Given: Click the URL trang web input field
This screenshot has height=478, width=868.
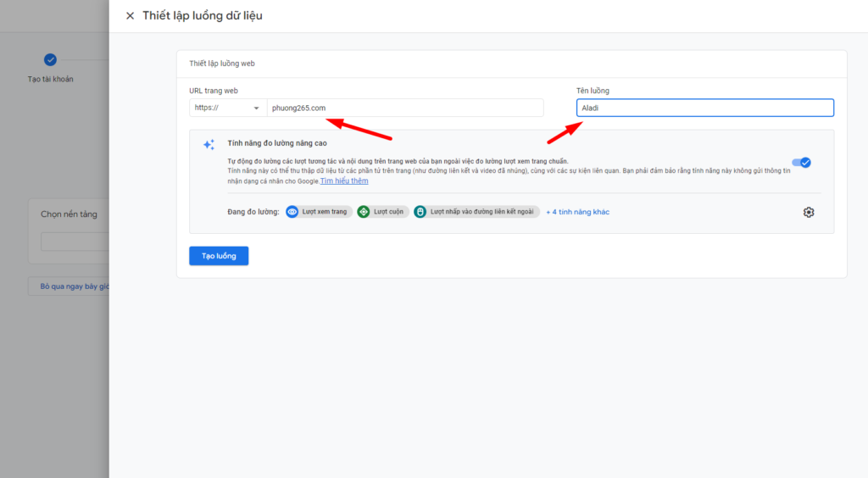Looking at the screenshot, I should click(405, 108).
